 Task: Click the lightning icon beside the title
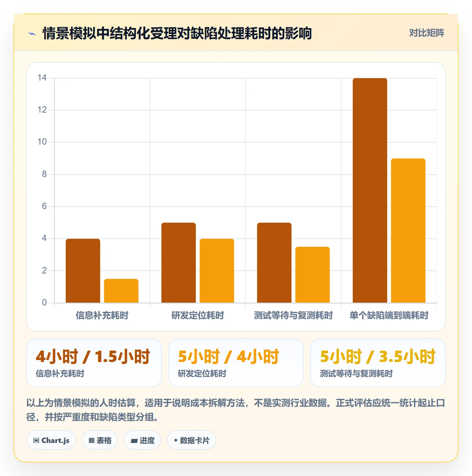tap(32, 34)
